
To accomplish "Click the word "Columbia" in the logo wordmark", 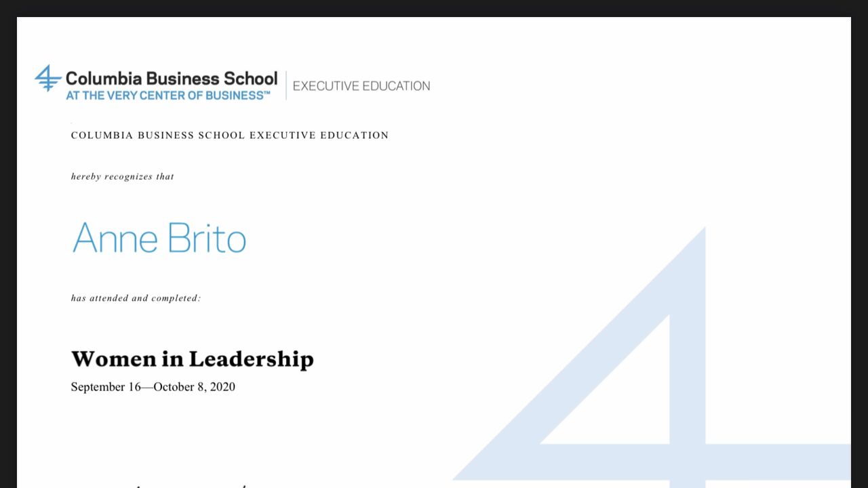I will click(104, 79).
